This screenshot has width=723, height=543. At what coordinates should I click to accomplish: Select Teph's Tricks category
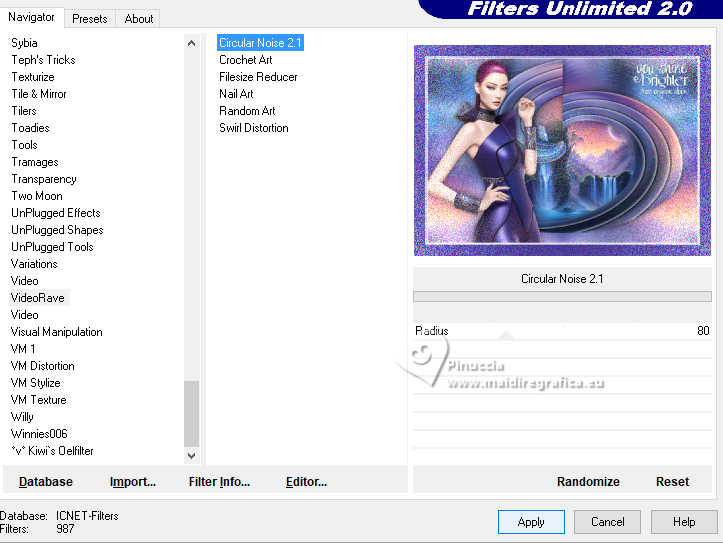click(x=43, y=60)
